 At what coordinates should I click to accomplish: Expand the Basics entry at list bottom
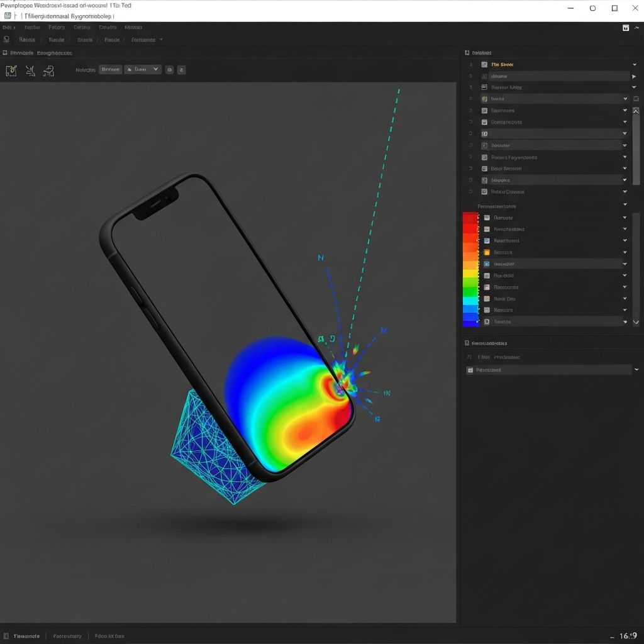tap(624, 321)
